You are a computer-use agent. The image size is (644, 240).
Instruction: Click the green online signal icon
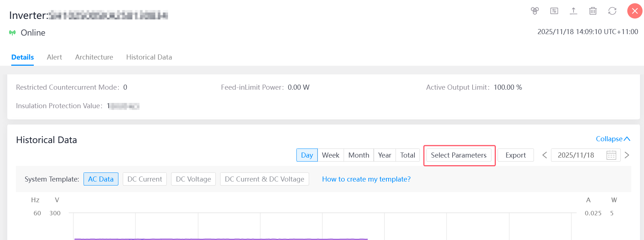pyautogui.click(x=12, y=32)
